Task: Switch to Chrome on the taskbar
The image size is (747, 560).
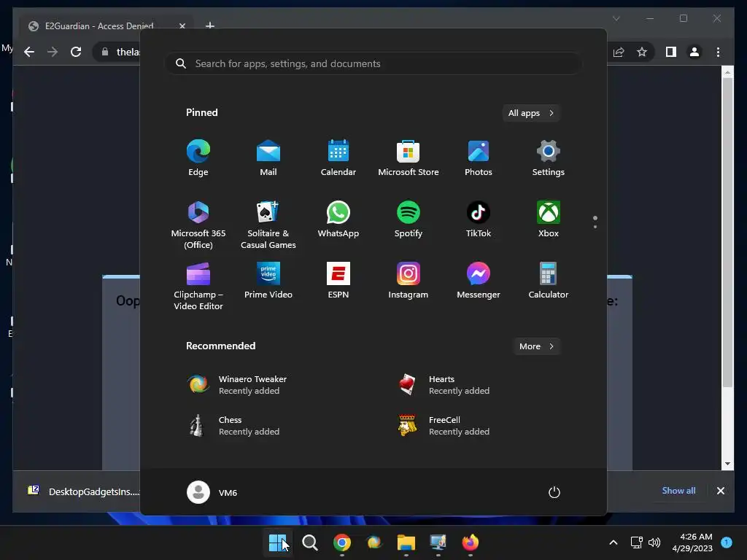Action: [342, 542]
